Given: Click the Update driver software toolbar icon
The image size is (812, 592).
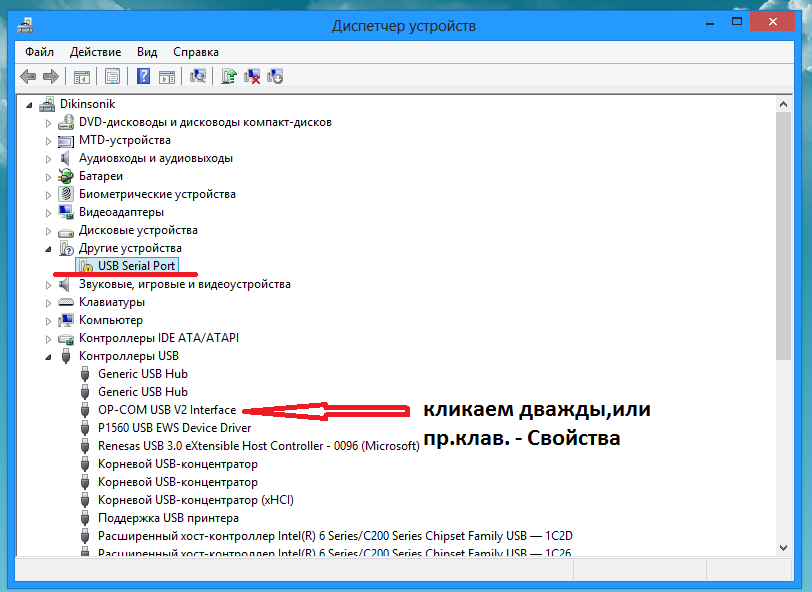Looking at the screenshot, I should [x=229, y=76].
